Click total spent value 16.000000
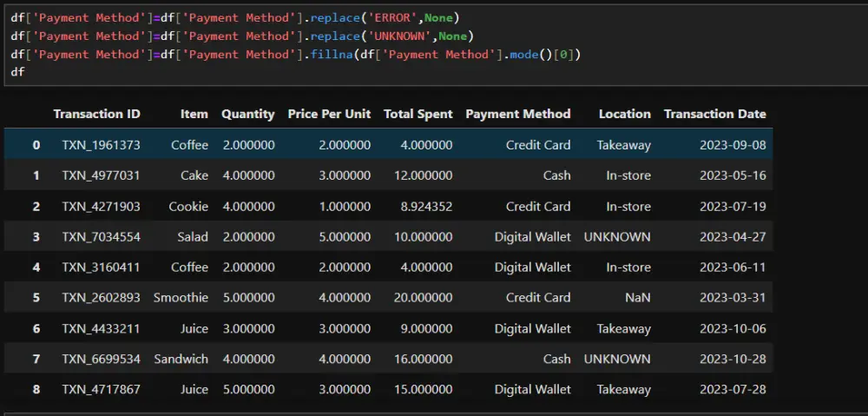This screenshot has width=868, height=416. [424, 359]
